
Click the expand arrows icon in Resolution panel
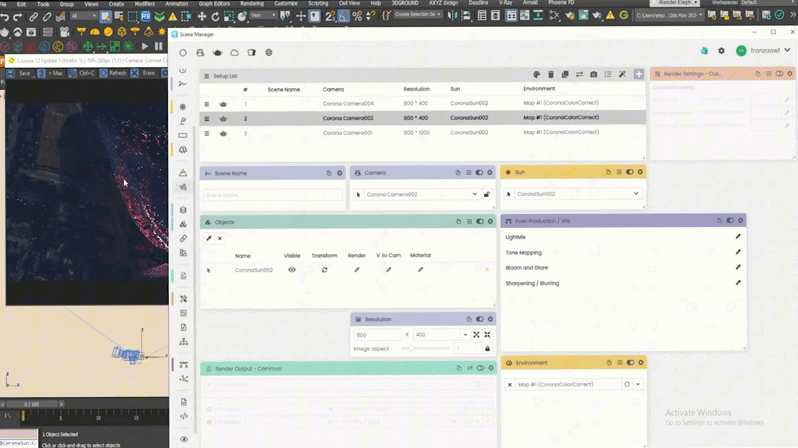[476, 334]
